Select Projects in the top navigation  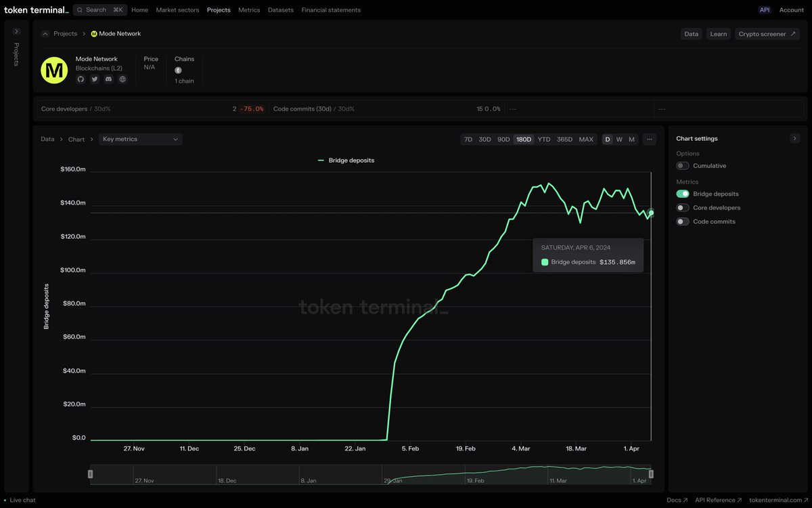pyautogui.click(x=218, y=9)
